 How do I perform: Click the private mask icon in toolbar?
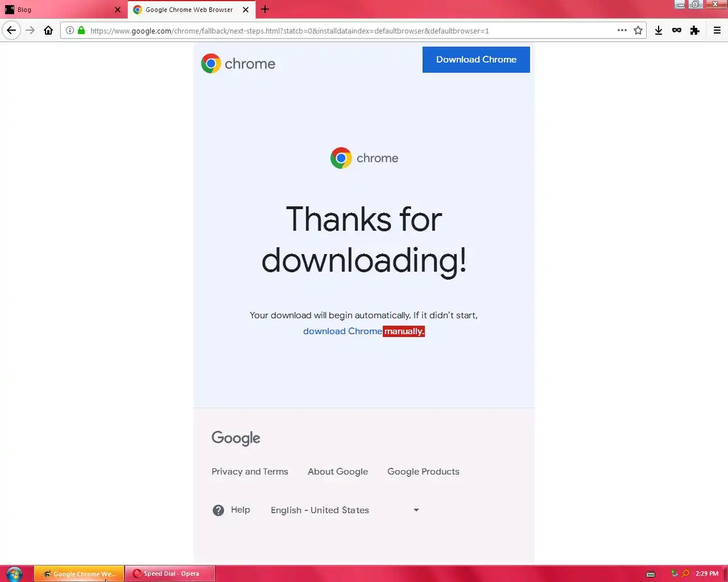coord(677,31)
